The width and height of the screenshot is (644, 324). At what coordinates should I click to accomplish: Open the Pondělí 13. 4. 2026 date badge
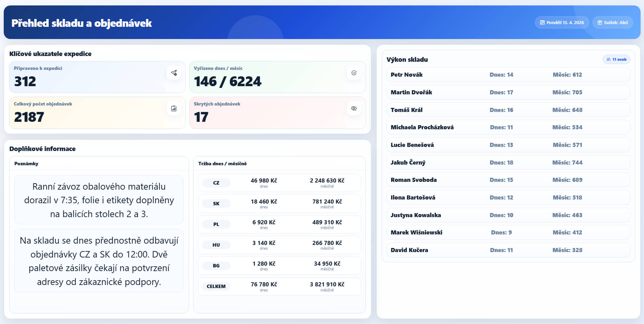tap(562, 23)
